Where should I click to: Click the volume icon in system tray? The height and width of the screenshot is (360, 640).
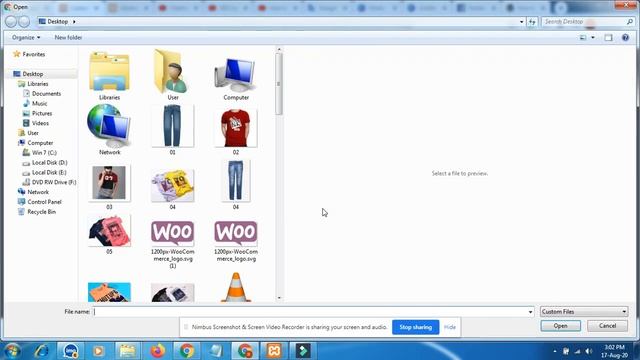589,351
